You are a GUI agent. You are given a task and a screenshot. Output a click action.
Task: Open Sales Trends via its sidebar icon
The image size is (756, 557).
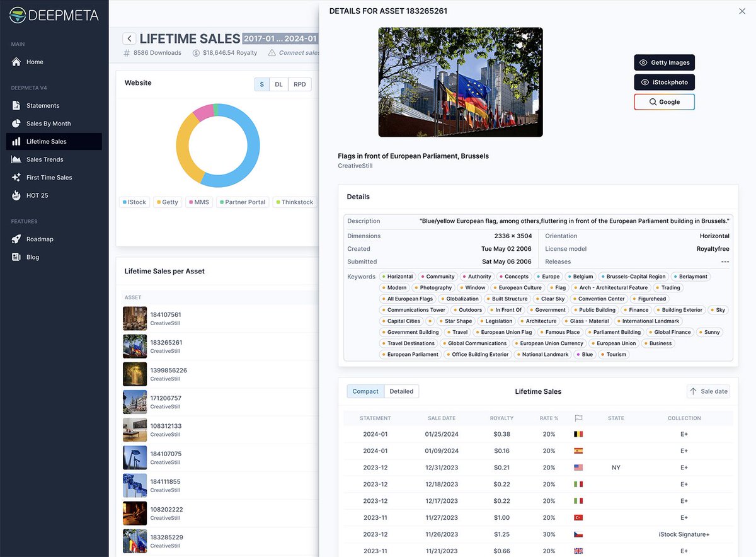tap(16, 159)
